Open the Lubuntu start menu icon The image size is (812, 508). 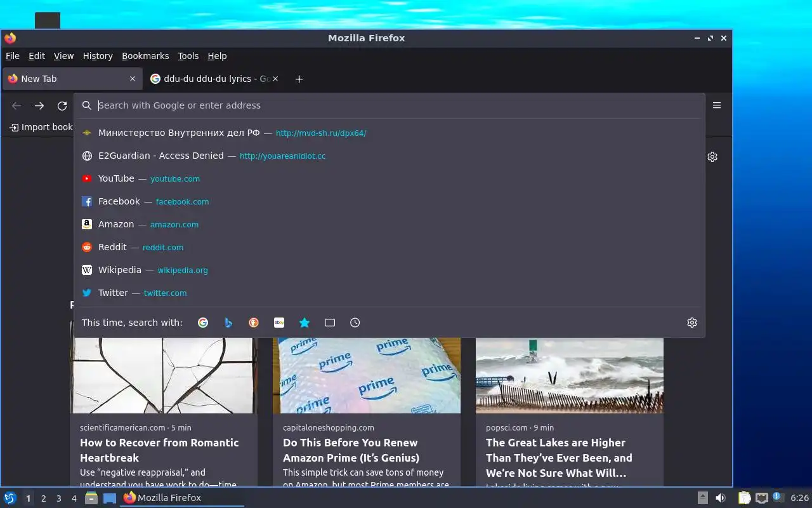coord(10,498)
